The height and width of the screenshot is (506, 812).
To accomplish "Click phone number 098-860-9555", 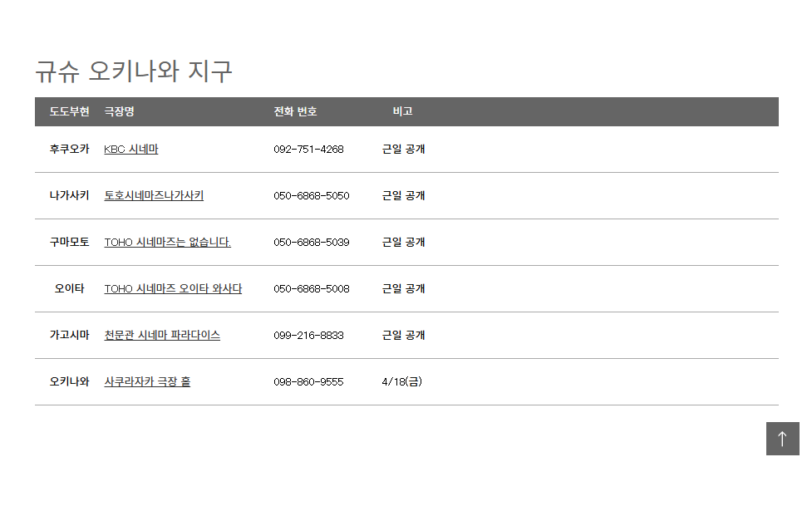I will point(308,382).
